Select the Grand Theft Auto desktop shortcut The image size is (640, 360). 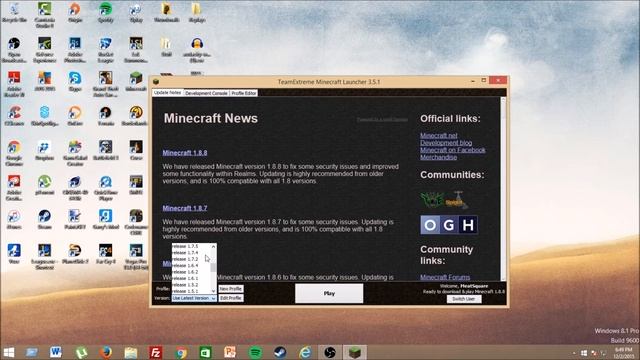(106, 84)
